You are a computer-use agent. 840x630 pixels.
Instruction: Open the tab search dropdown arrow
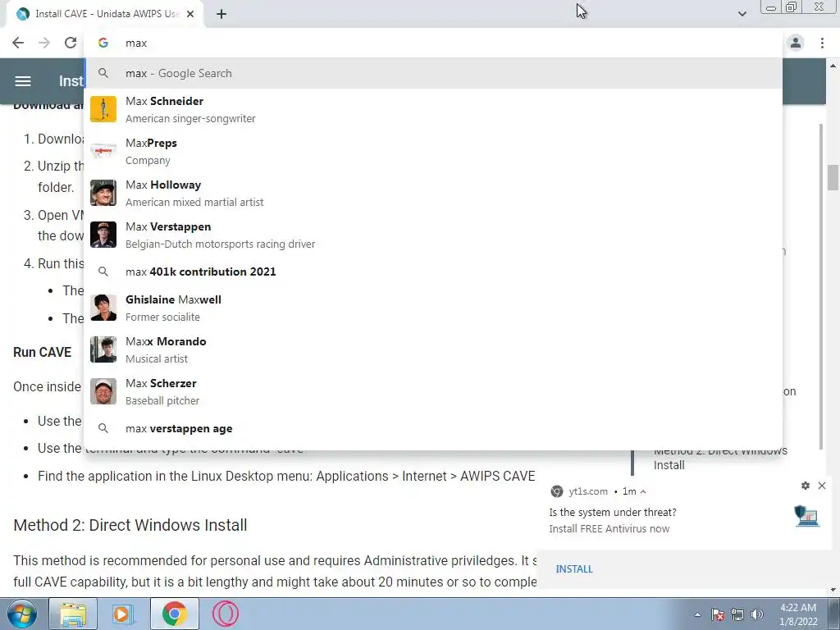click(742, 14)
